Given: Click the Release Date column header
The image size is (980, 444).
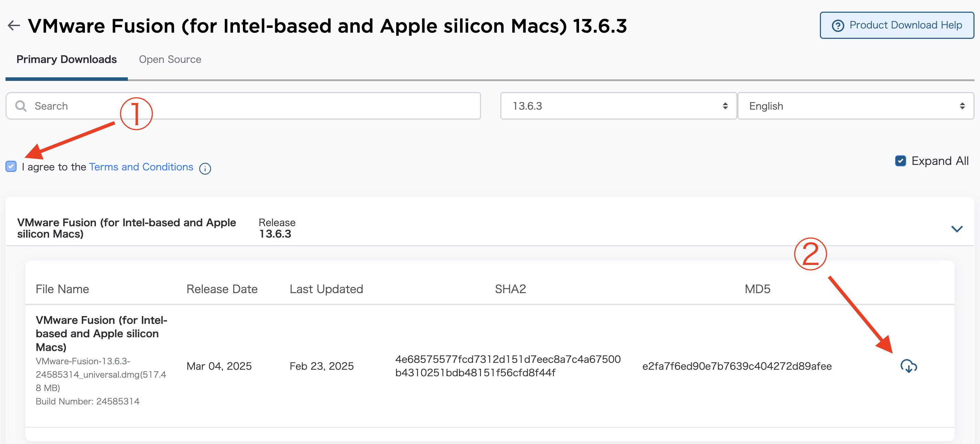Looking at the screenshot, I should pyautogui.click(x=222, y=289).
